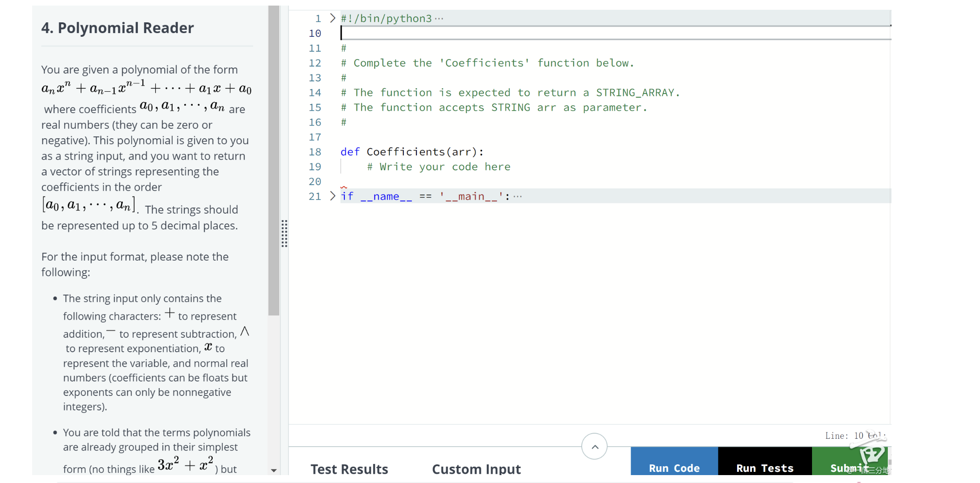980x483 pixels.
Task: Click the '# Write your code here' comment
Action: pos(438,167)
